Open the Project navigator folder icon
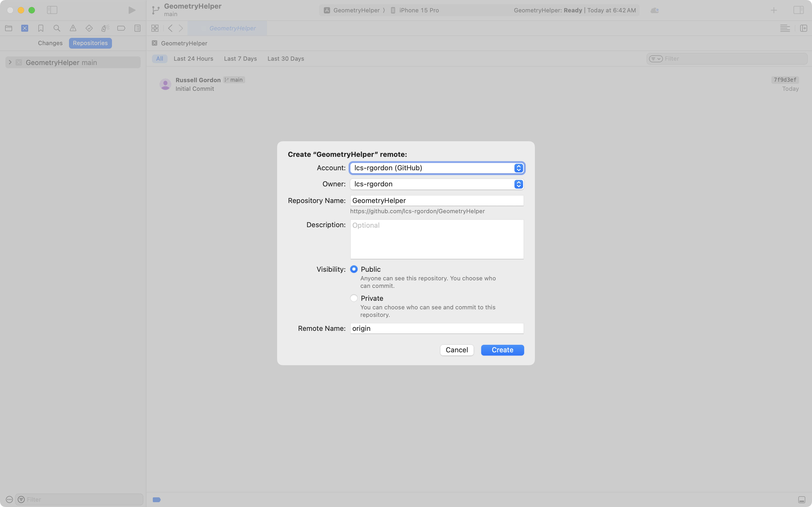Viewport: 812px width, 507px height. pyautogui.click(x=9, y=28)
